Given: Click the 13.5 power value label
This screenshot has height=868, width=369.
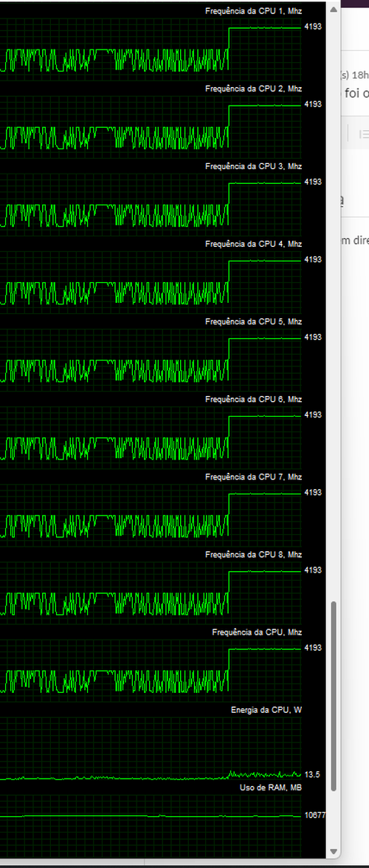Looking at the screenshot, I should 313,774.
